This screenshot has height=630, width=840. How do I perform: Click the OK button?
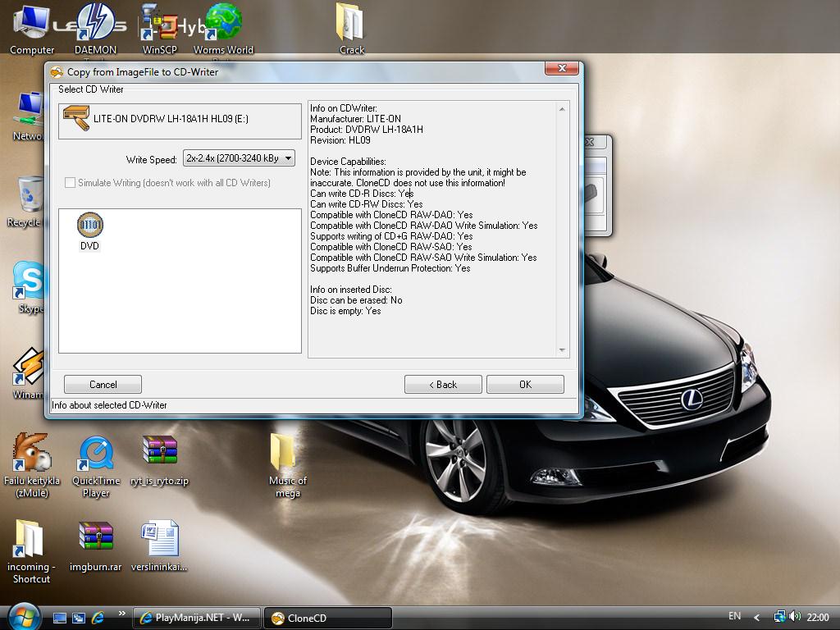(525, 385)
